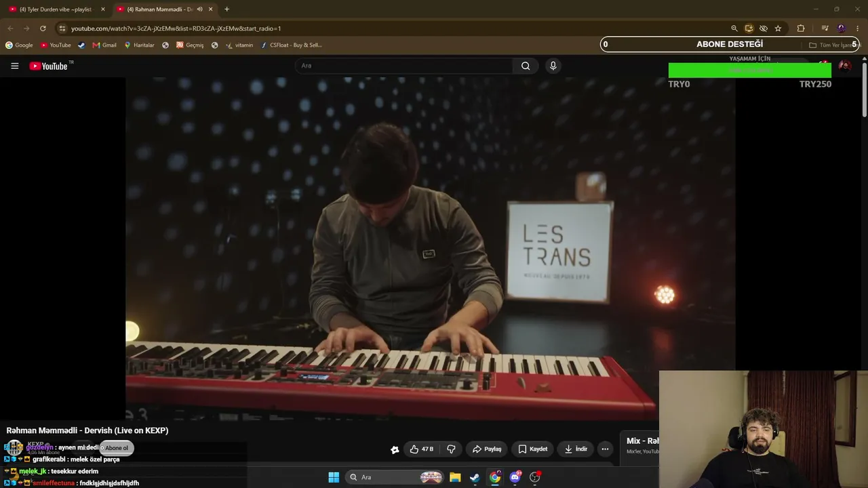Open the vitamin bookmark
The image size is (868, 488).
click(x=239, y=45)
